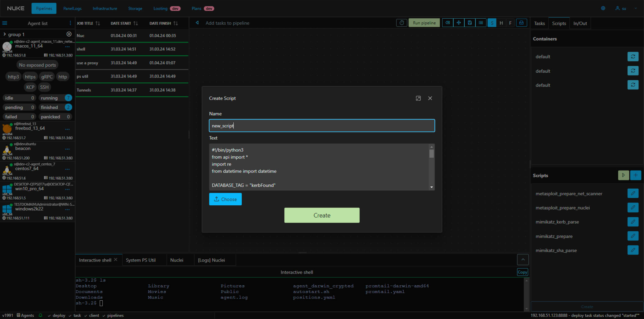Click the green Create button in the dialog
Viewport: 644px width, 319px height.
click(322, 215)
